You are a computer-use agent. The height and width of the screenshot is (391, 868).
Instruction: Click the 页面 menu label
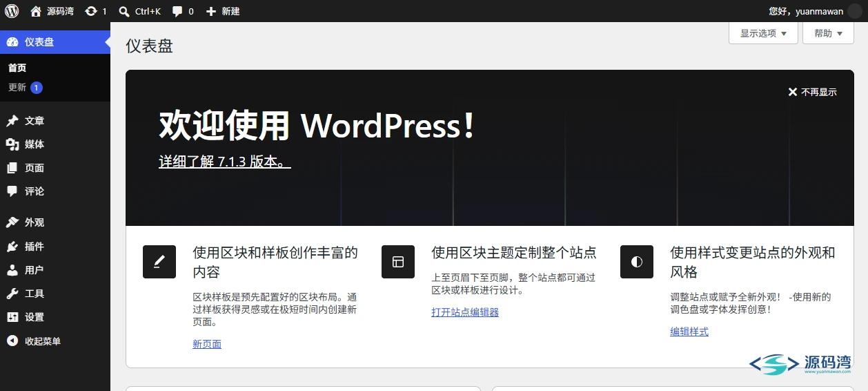[x=34, y=168]
